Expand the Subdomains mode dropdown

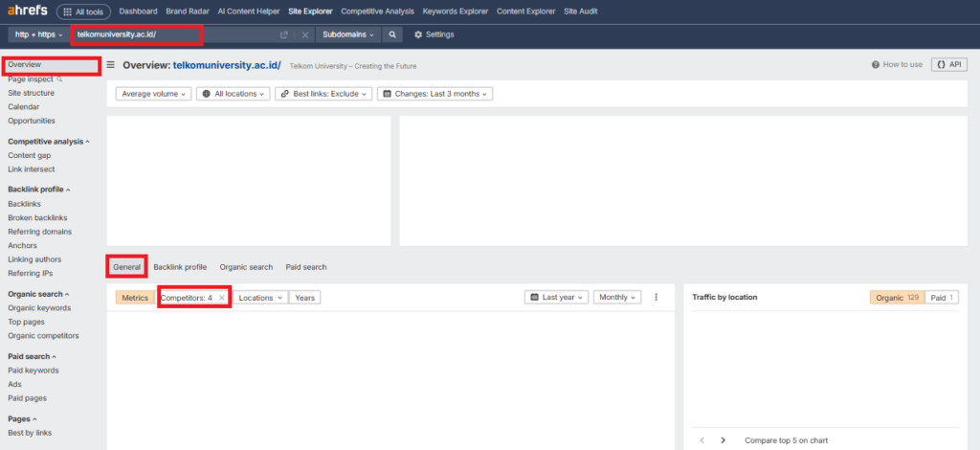click(x=348, y=34)
